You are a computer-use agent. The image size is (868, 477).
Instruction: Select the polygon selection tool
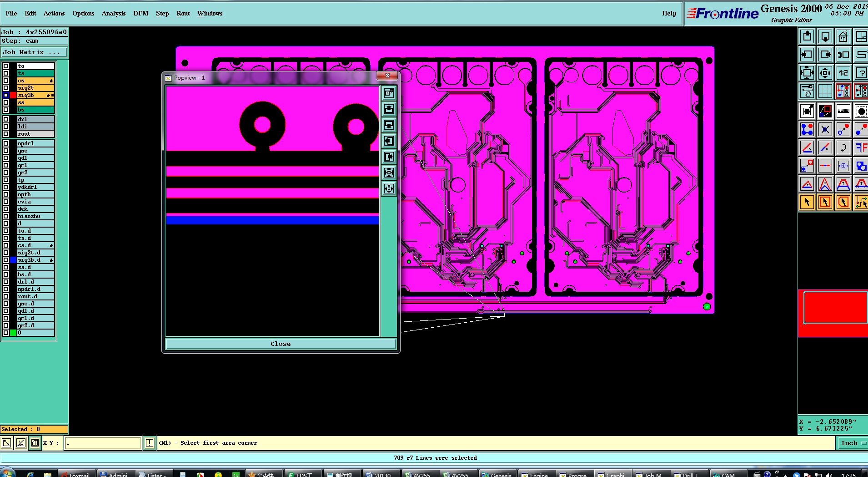coord(843,202)
